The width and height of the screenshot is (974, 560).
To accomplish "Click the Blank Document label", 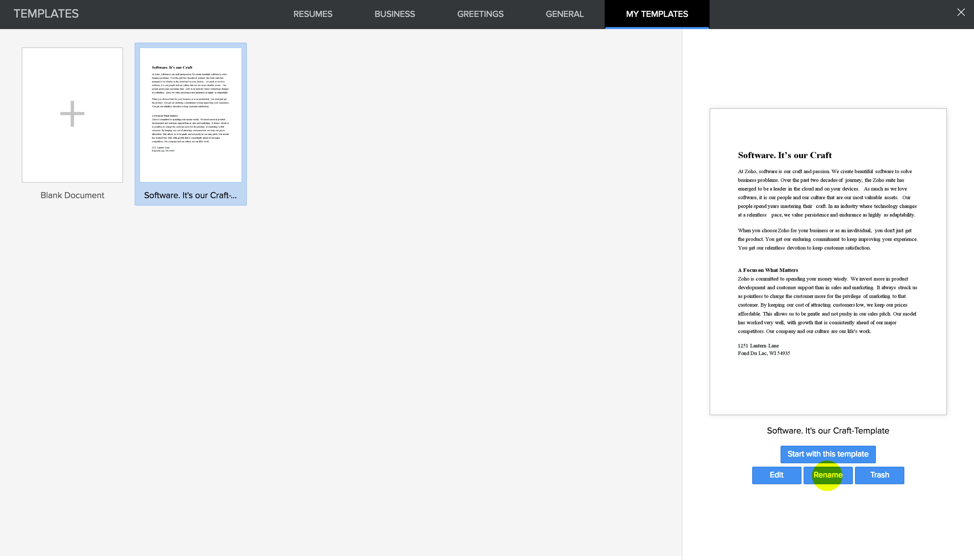I will pos(72,195).
